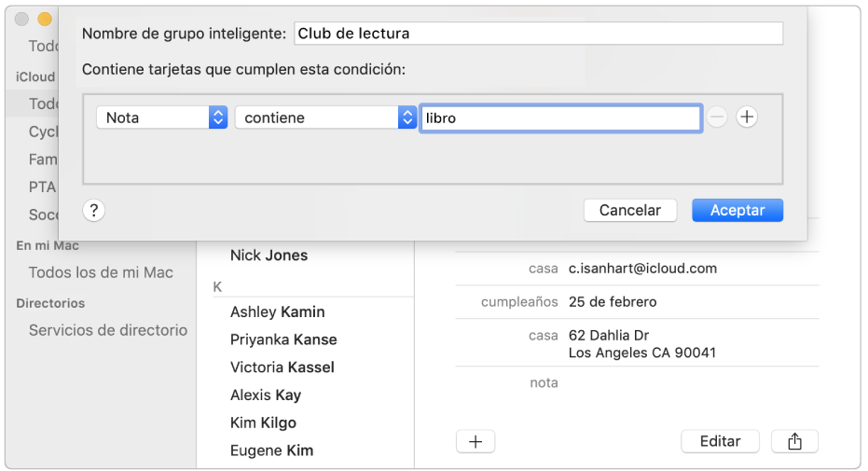Viewport: 868px width, 471px height.
Task: Confirm with the Aceptar button
Action: pyautogui.click(x=737, y=210)
